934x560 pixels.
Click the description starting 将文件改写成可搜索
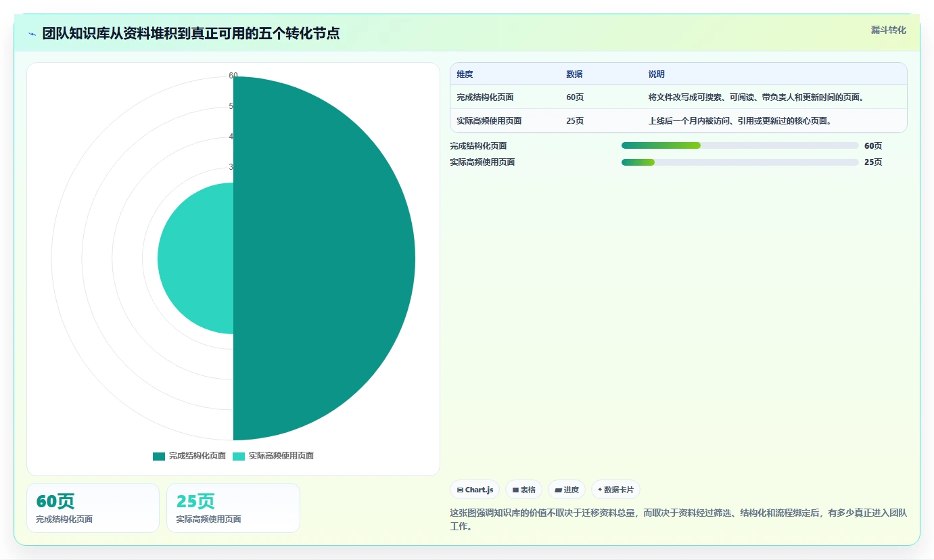pyautogui.click(x=756, y=97)
